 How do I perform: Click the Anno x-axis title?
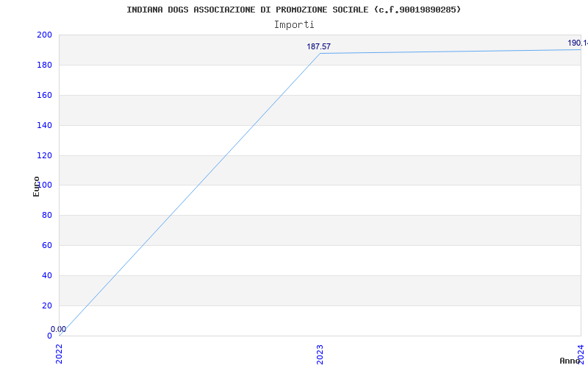click(570, 361)
